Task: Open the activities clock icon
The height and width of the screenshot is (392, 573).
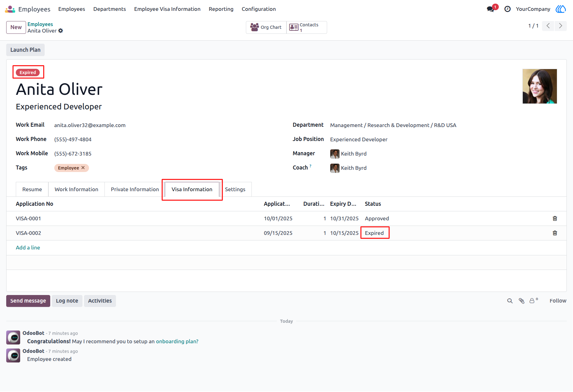Action: [508, 9]
